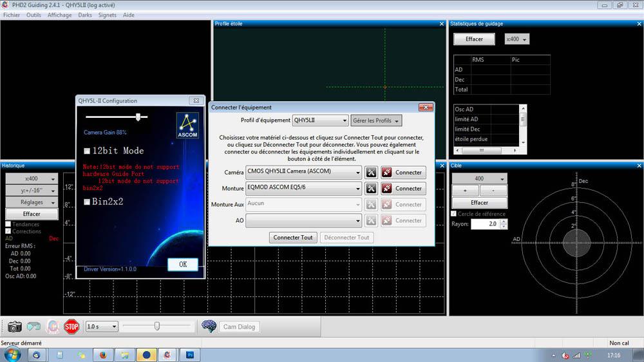The height and width of the screenshot is (362, 644).
Task: Click the ASCOM logo in QHY5L-II dialog
Action: click(187, 126)
